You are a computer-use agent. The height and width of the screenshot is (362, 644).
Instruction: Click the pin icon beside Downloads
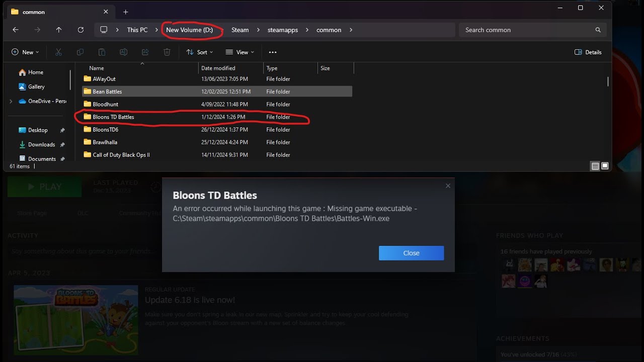click(62, 145)
